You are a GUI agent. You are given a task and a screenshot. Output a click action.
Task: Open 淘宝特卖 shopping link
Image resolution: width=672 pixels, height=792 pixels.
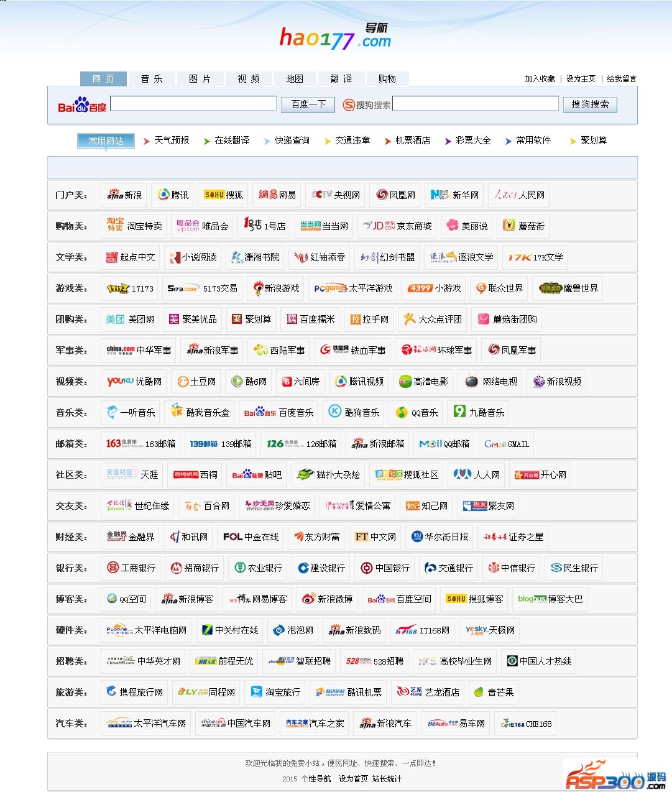click(134, 226)
